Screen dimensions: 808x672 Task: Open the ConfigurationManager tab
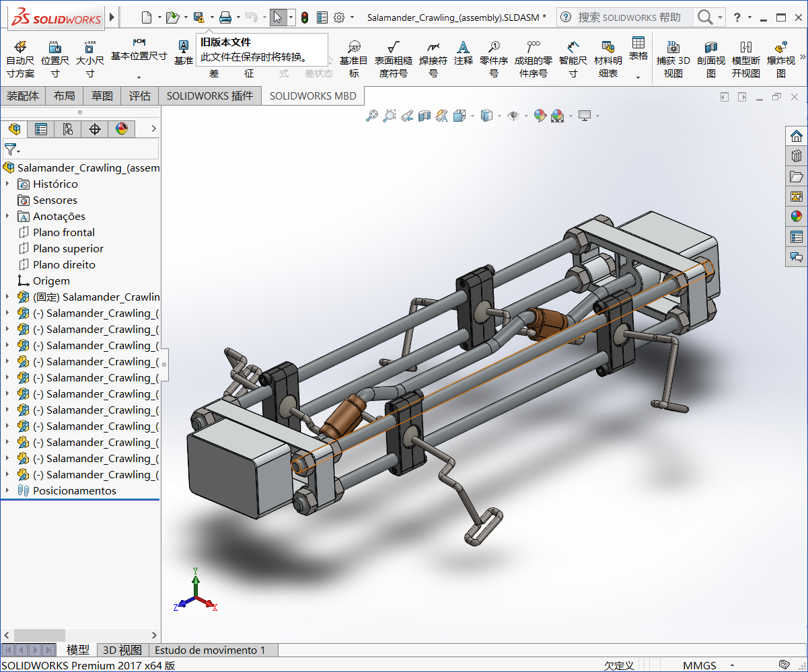(x=68, y=128)
